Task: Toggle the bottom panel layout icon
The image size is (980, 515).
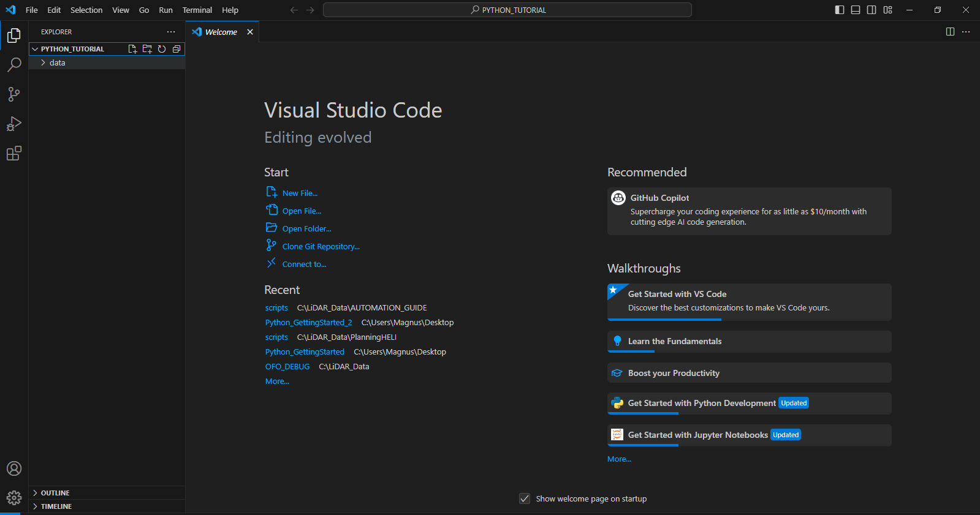Action: [856, 10]
